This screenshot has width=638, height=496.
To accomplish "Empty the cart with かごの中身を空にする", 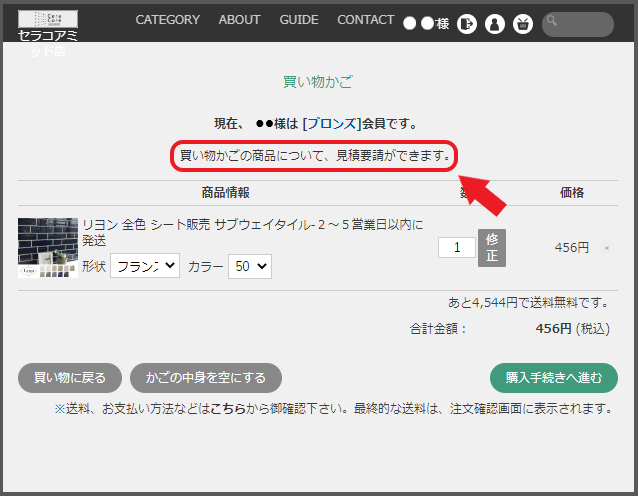I will [x=206, y=377].
